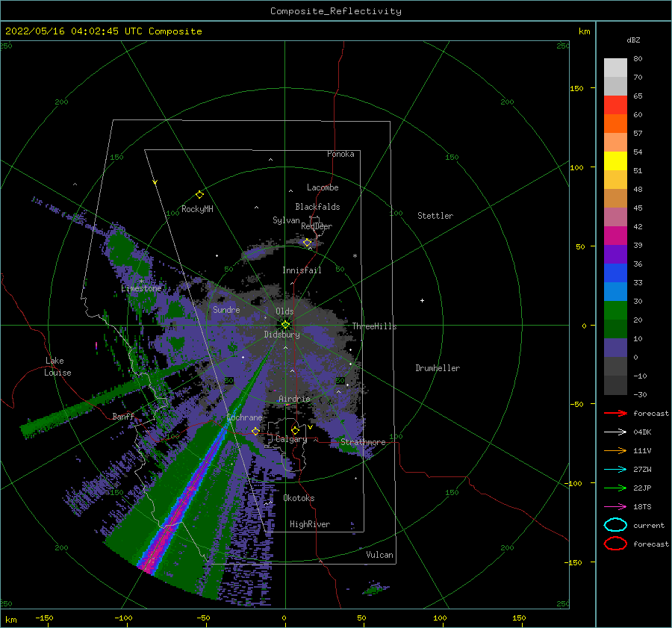Select the magenta 18TS arrow legend icon
The height and width of the screenshot is (628, 672).
[615, 507]
